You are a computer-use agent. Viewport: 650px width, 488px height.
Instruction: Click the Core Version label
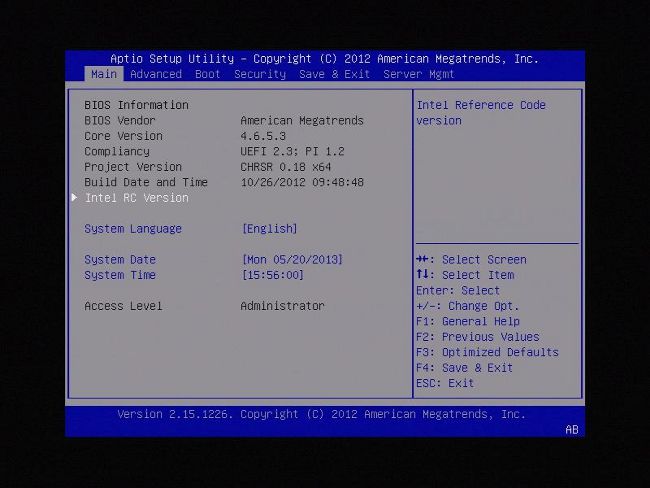[123, 136]
